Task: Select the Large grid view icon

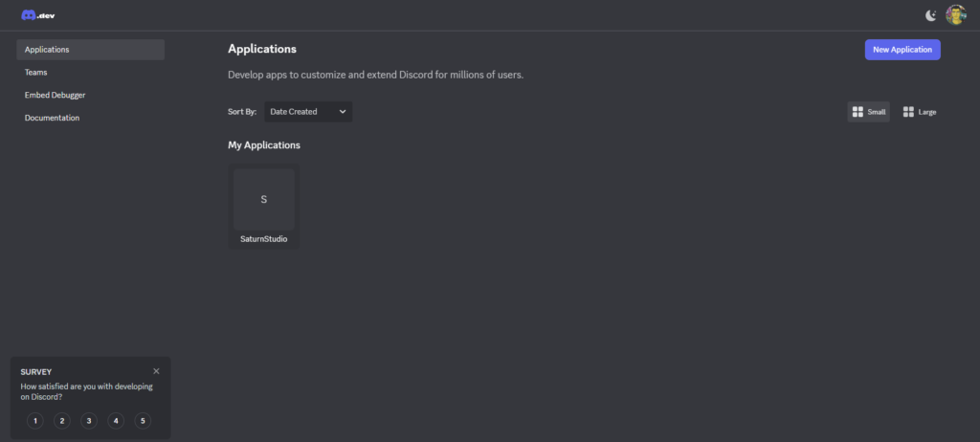Action: (909, 112)
